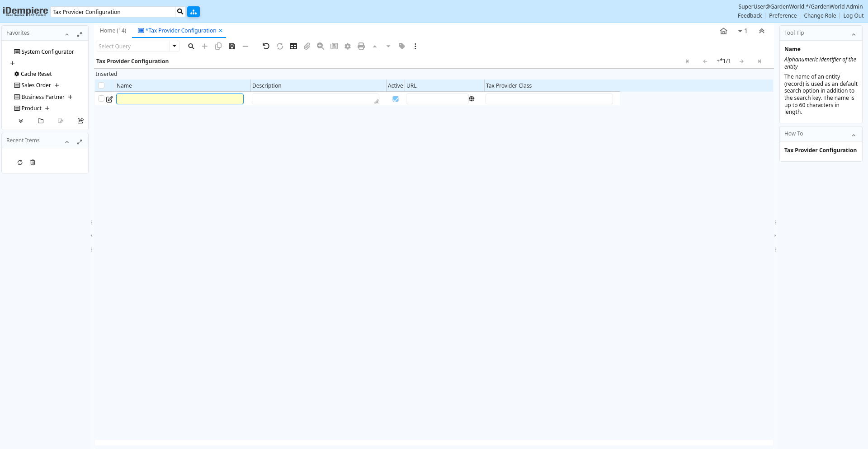The height and width of the screenshot is (449, 868).
Task: Open the Select Query dropdown
Action: click(175, 46)
